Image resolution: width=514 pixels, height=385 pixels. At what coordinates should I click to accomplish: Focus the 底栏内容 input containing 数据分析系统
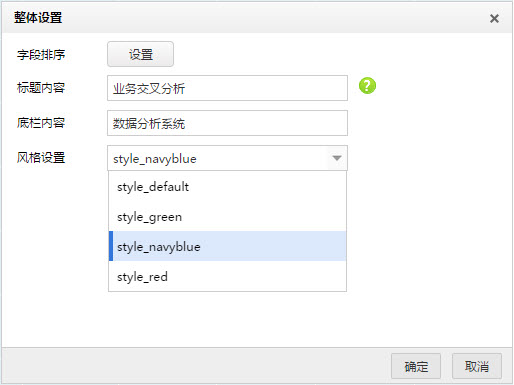tap(227, 123)
